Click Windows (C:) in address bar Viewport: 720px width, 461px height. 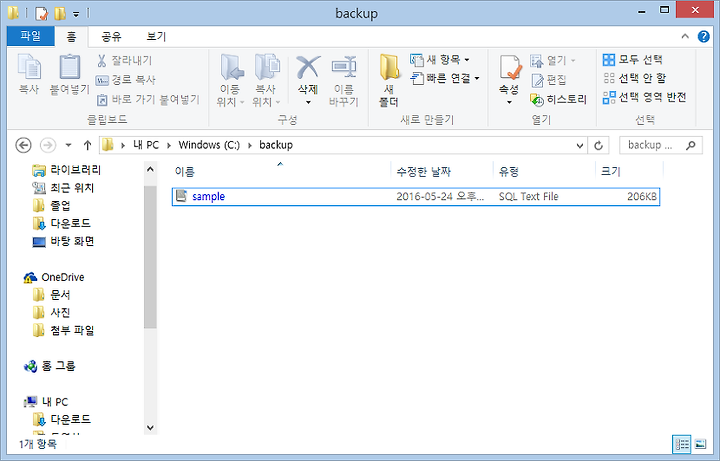(209, 145)
